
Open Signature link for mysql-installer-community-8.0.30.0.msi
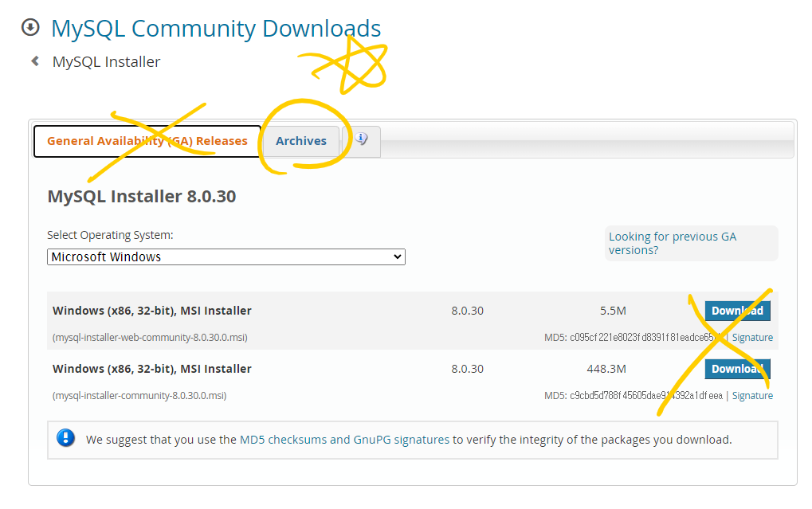coord(752,396)
